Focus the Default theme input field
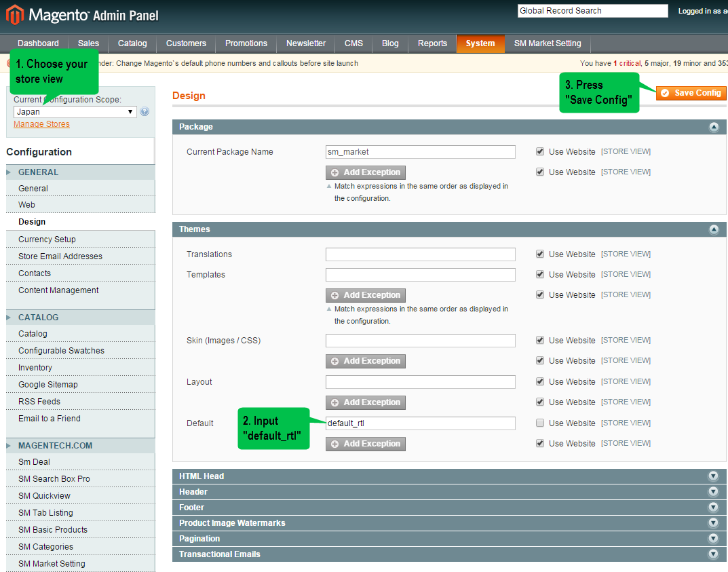This screenshot has height=572, width=728. [421, 423]
